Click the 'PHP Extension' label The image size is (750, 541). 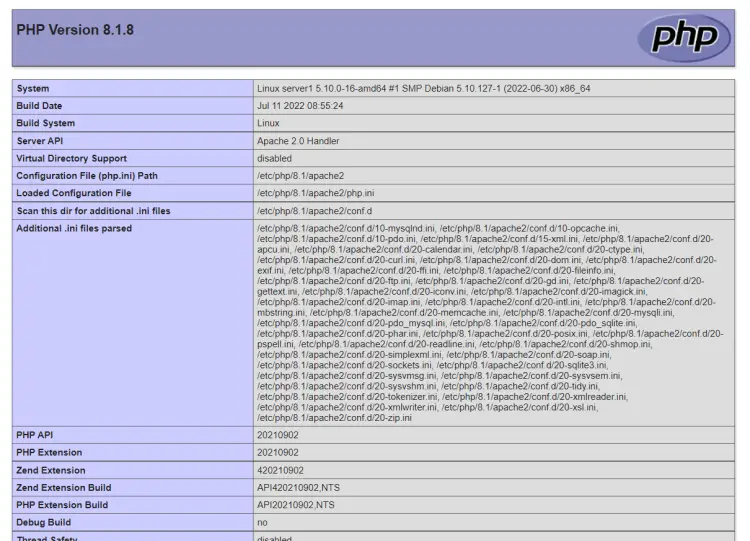pos(49,452)
